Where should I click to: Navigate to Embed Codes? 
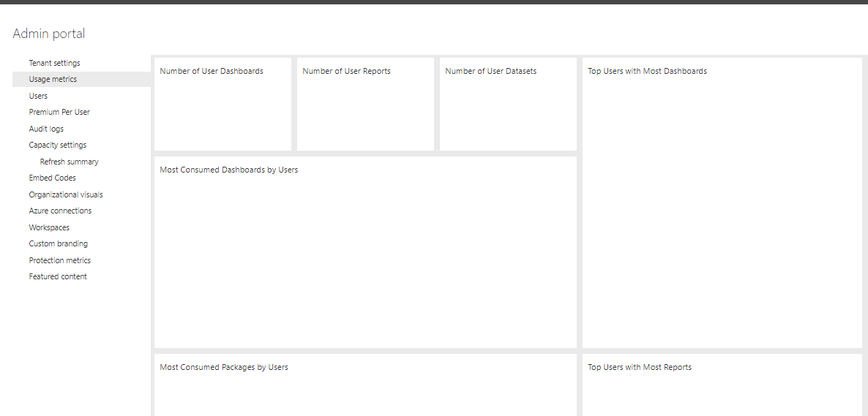pos(52,178)
